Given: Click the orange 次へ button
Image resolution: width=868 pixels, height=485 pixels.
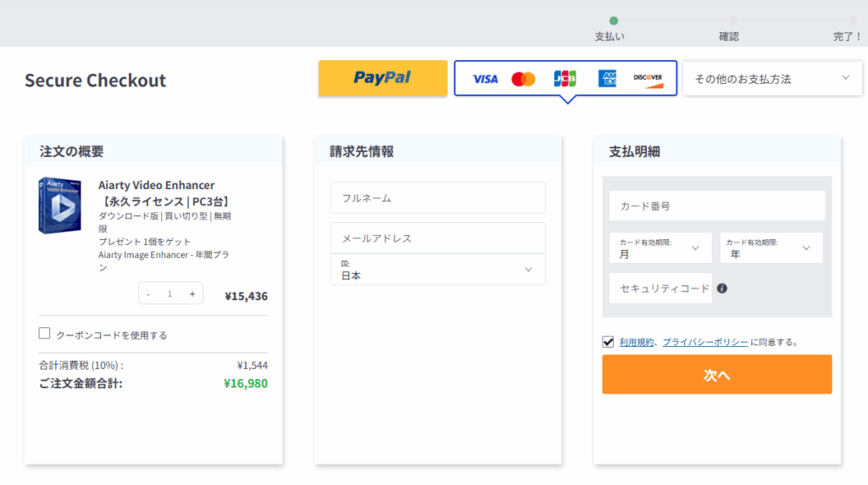Looking at the screenshot, I should coord(717,374).
